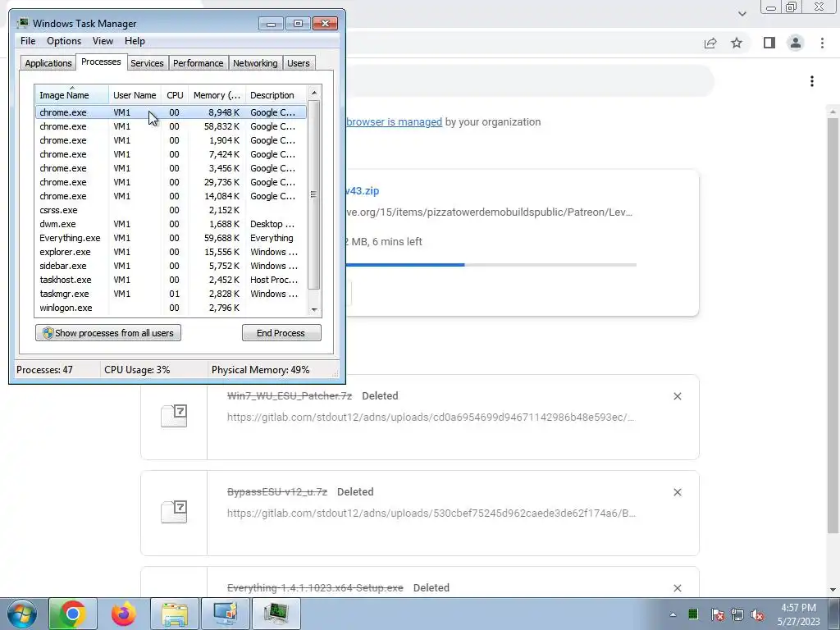Open the Chrome profile avatar icon

796,43
